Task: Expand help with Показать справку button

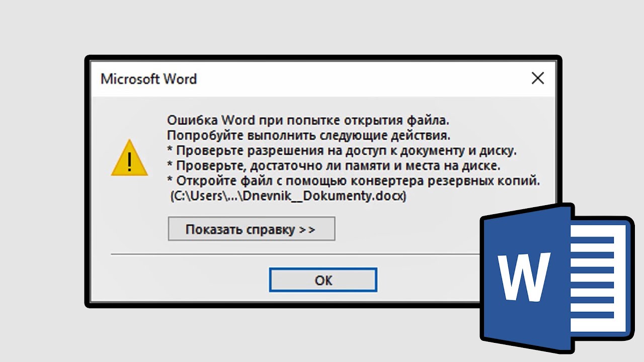Action: [252, 229]
